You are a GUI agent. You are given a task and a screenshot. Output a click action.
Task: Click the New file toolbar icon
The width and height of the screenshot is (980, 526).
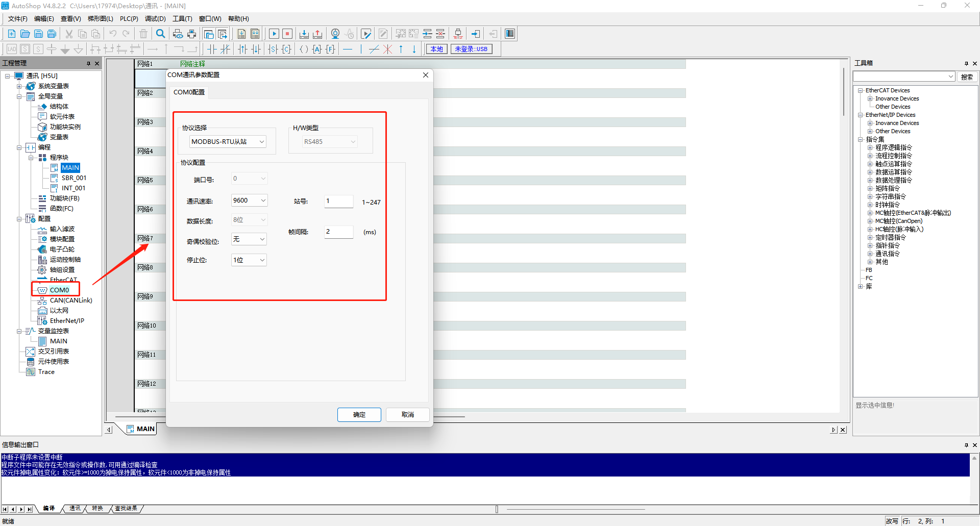click(11, 34)
